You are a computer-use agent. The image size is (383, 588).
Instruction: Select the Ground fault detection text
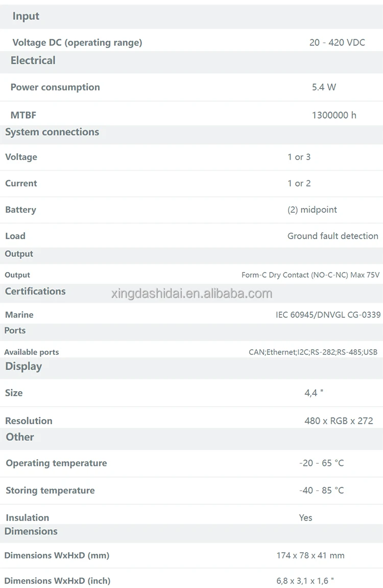[332, 236]
